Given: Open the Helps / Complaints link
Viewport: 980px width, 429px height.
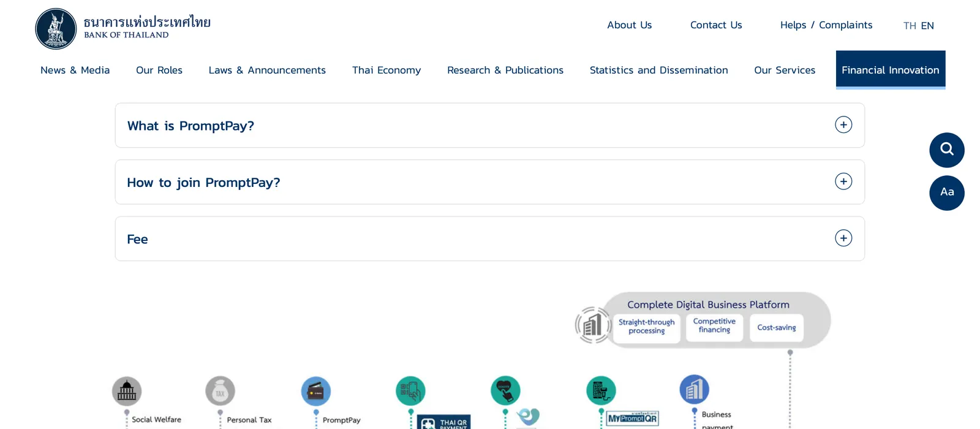Looking at the screenshot, I should click(826, 25).
